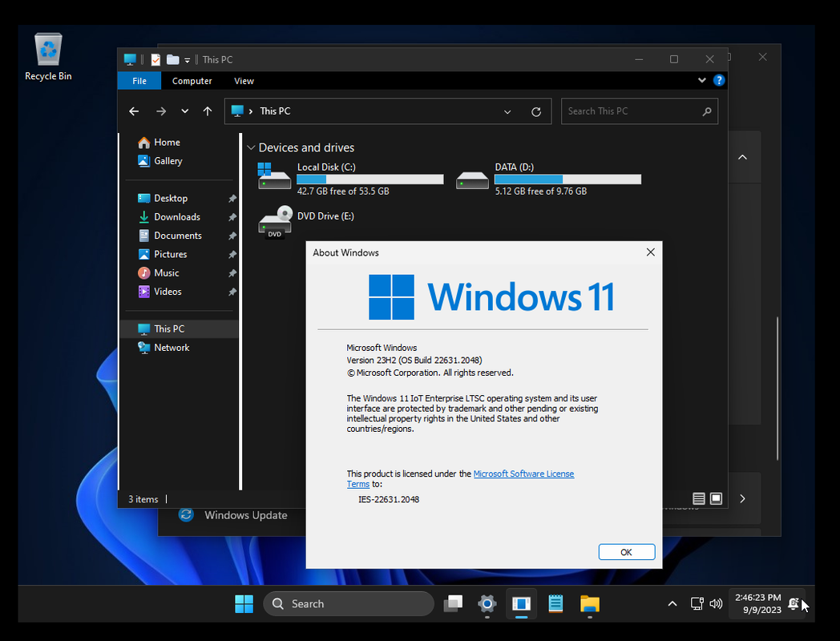This screenshot has height=641, width=840.
Task: Open Task View from the taskbar
Action: coord(453,604)
